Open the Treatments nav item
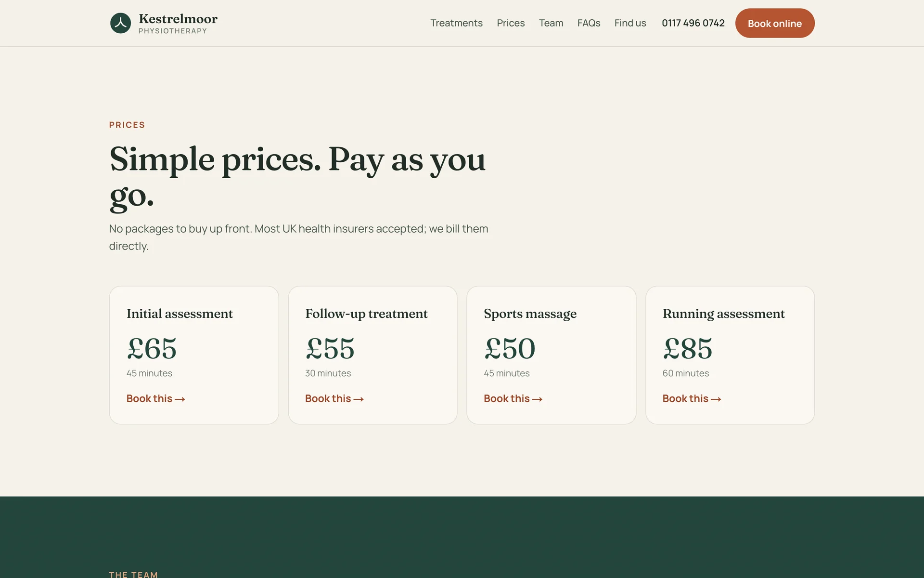 coord(456,23)
